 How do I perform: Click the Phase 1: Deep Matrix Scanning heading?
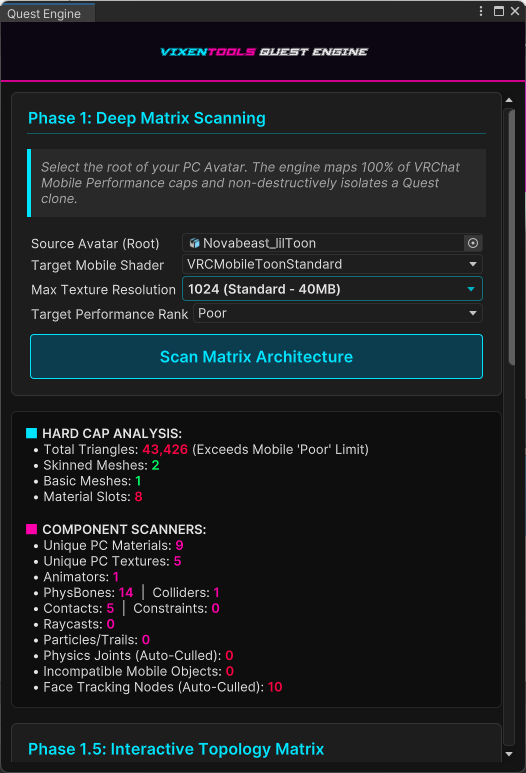coord(147,118)
